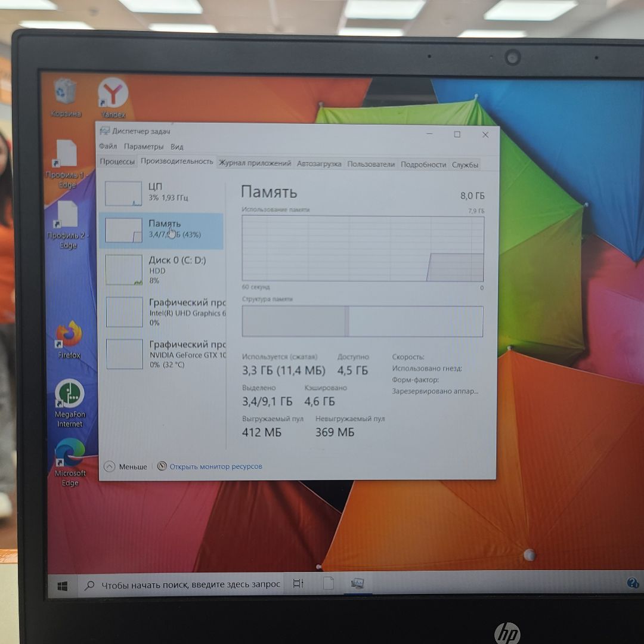The image size is (644, 644).
Task: Select the ЦП performance graph item
Action: 161,193
